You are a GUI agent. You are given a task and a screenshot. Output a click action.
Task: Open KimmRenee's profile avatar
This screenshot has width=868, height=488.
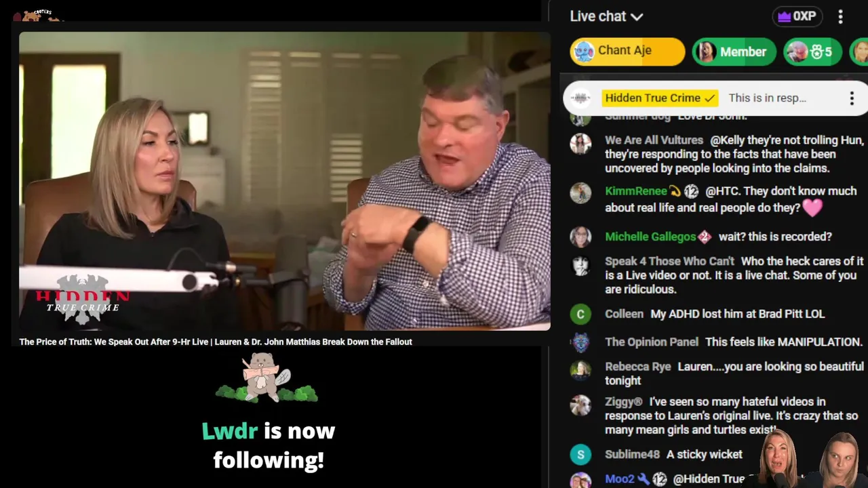pos(580,193)
